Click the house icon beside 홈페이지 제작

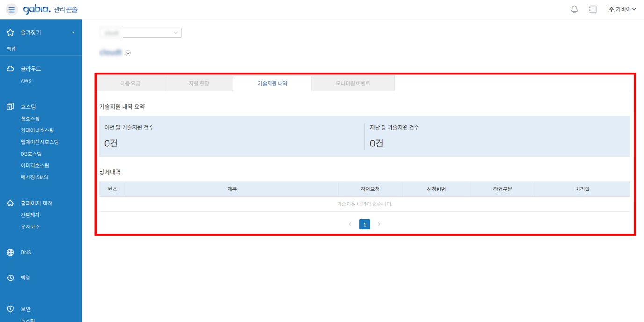pos(10,203)
